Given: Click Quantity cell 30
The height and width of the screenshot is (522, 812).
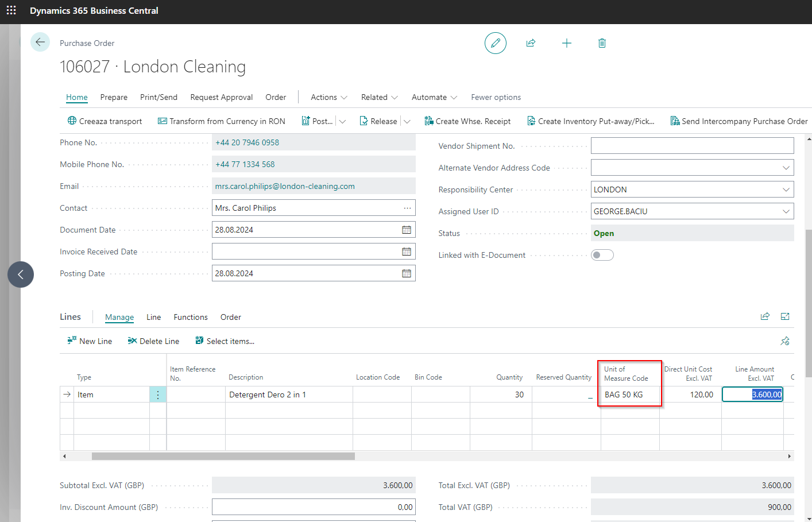Looking at the screenshot, I should (x=501, y=395).
